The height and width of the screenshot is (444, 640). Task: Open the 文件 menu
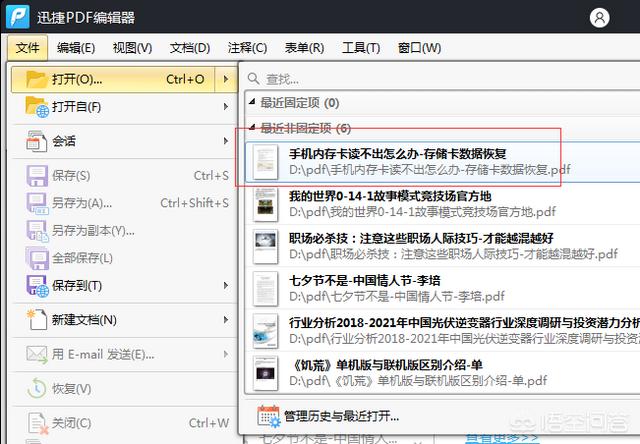click(x=27, y=48)
